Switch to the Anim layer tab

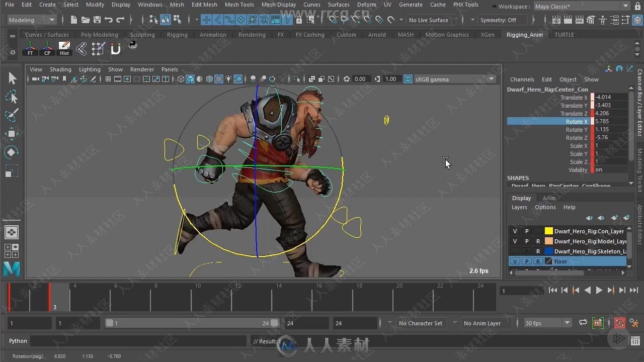click(x=549, y=198)
